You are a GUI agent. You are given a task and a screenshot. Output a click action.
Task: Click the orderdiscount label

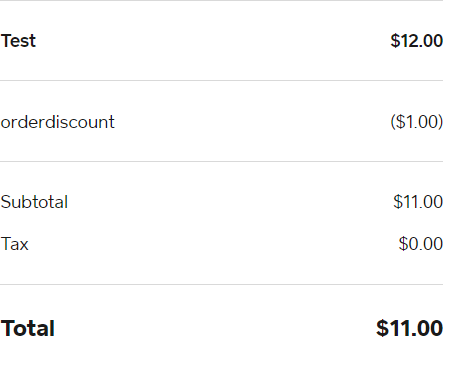coord(58,122)
